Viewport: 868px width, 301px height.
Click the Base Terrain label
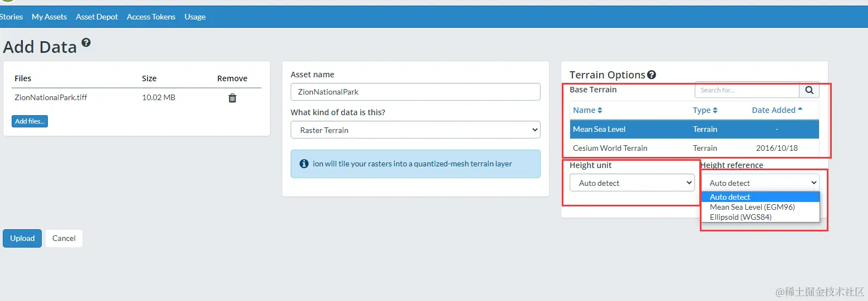click(593, 89)
